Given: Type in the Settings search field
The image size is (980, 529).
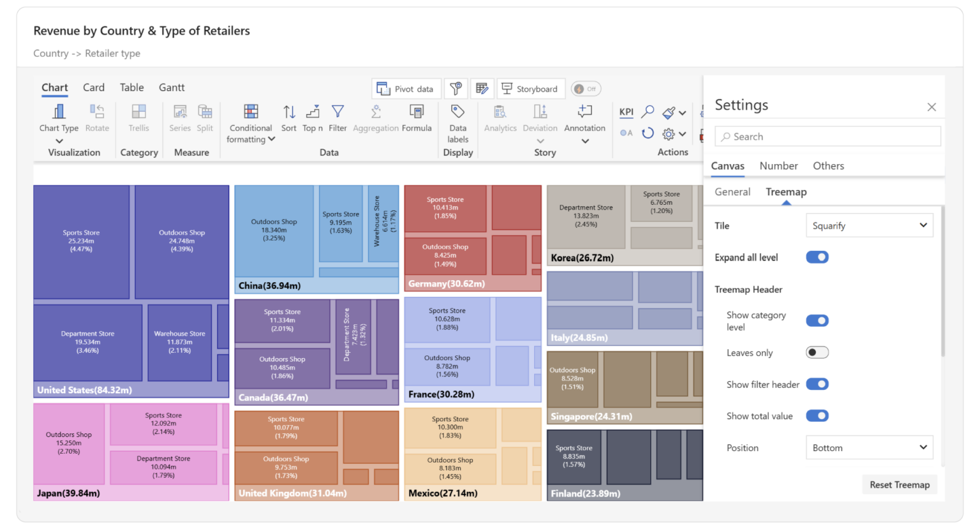Looking at the screenshot, I should tap(827, 136).
